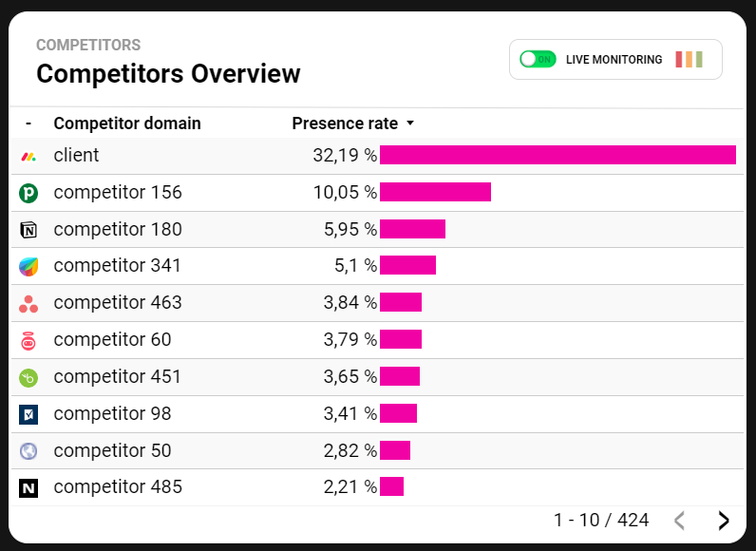Click the client presence rate bar
This screenshot has width=756, height=551.
558,155
